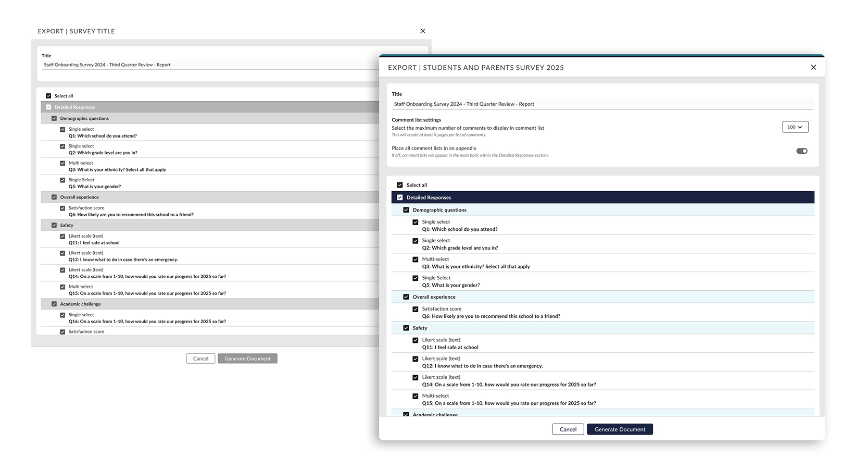The image size is (868, 469).
Task: Uncheck Overall experience in front dialog
Action: click(406, 297)
